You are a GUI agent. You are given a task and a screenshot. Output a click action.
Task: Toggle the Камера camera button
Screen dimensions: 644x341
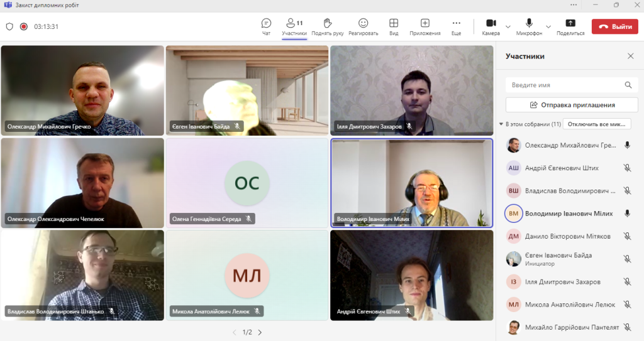(x=491, y=23)
